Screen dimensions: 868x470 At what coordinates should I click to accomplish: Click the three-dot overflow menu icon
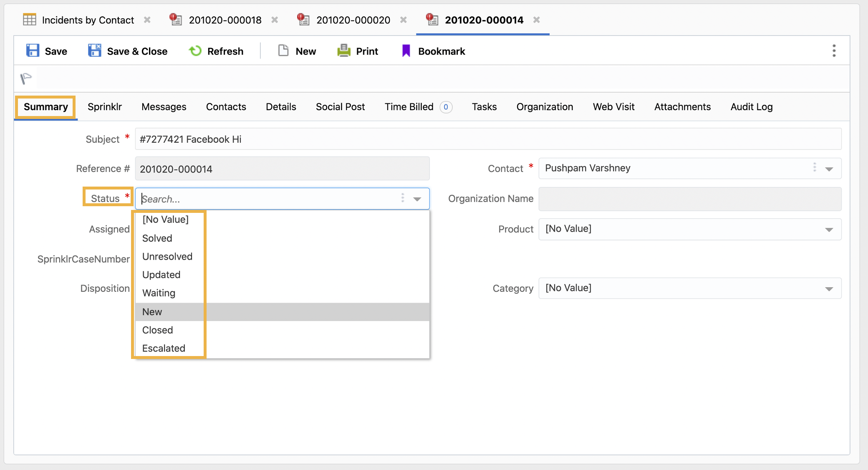tap(834, 51)
